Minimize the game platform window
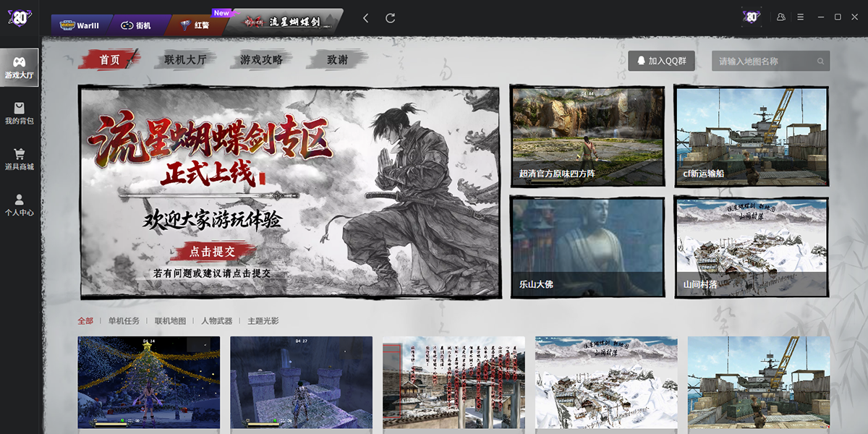This screenshot has height=434, width=868. [x=820, y=17]
